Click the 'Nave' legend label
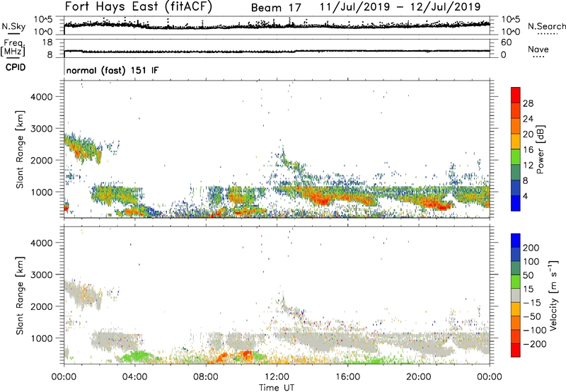 coord(538,49)
